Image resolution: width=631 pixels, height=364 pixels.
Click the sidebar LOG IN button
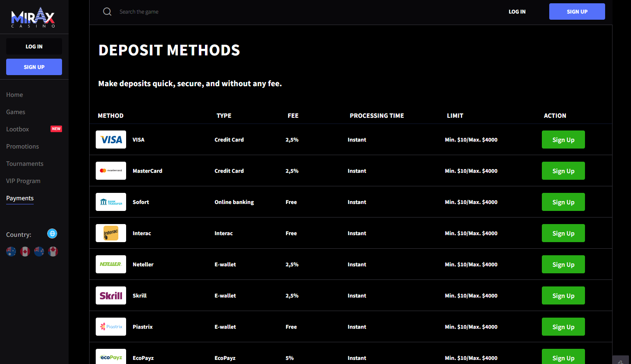click(34, 46)
